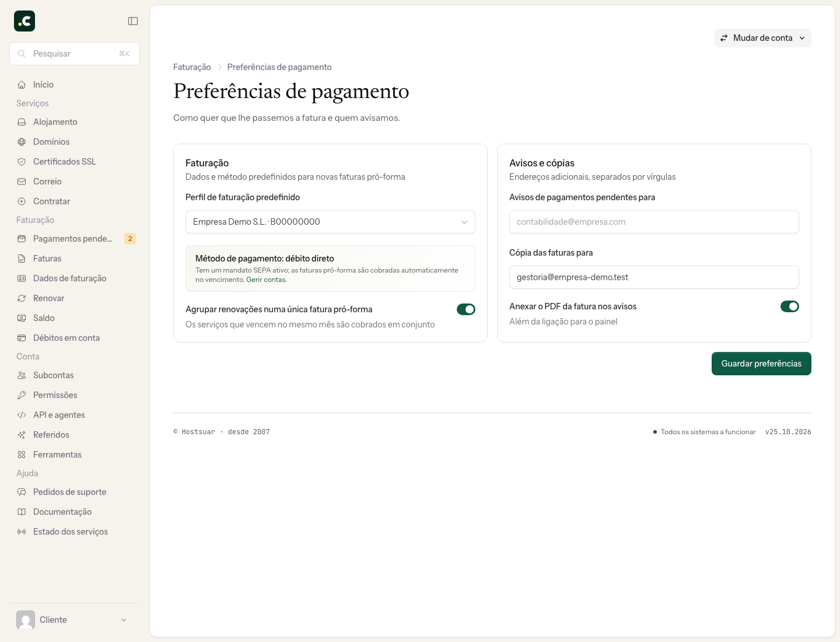Click the API e agentes code icon
This screenshot has width=840, height=642.
pyautogui.click(x=22, y=415)
